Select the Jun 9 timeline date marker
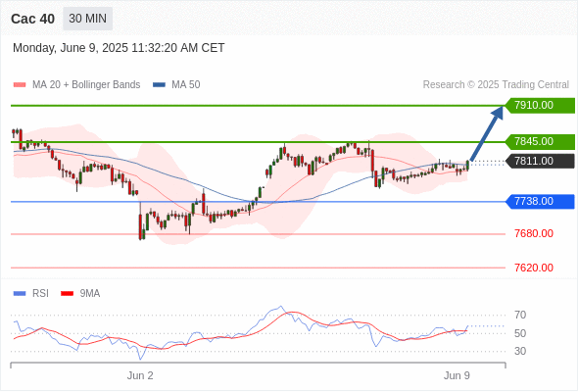578x392 pixels. coord(457,375)
